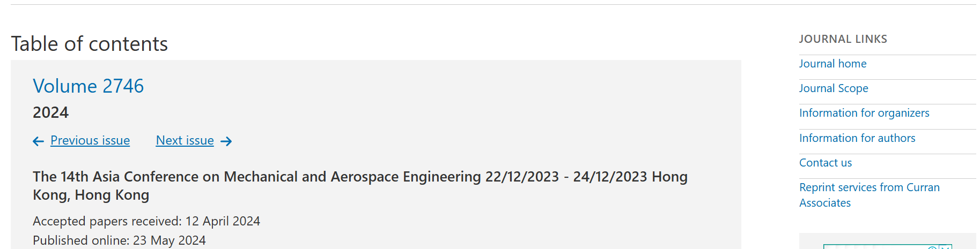Open Journal home link
The width and height of the screenshot is (980, 249).
pos(832,64)
